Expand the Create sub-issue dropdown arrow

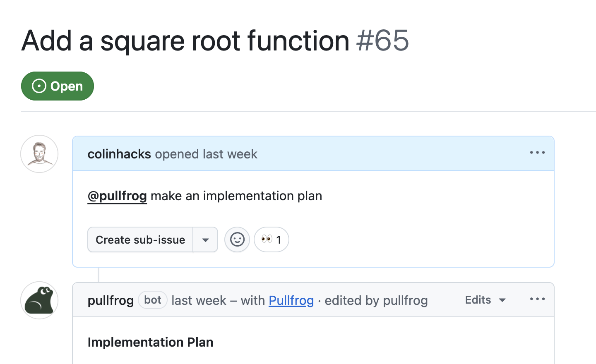tap(205, 240)
